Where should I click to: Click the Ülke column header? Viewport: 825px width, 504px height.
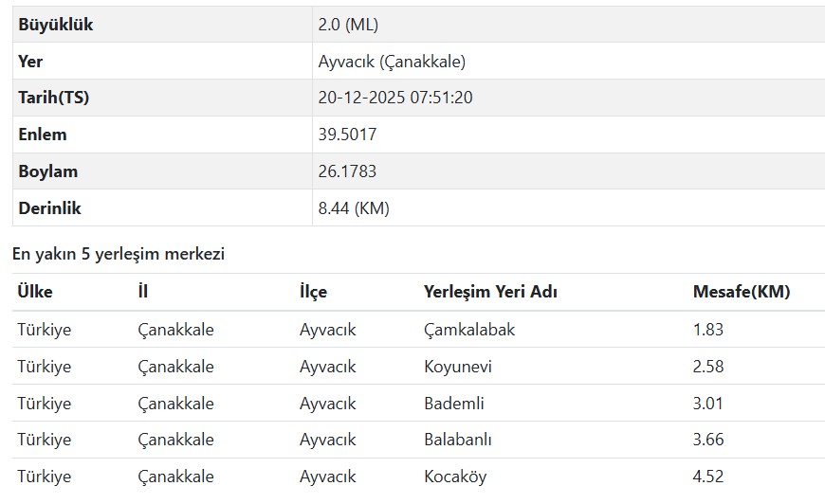35,292
